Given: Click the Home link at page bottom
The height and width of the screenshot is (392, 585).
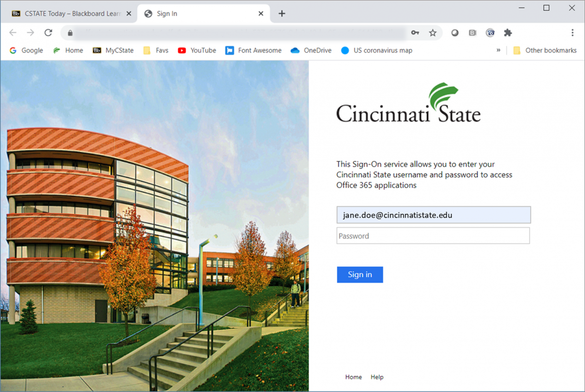Looking at the screenshot, I should point(353,377).
